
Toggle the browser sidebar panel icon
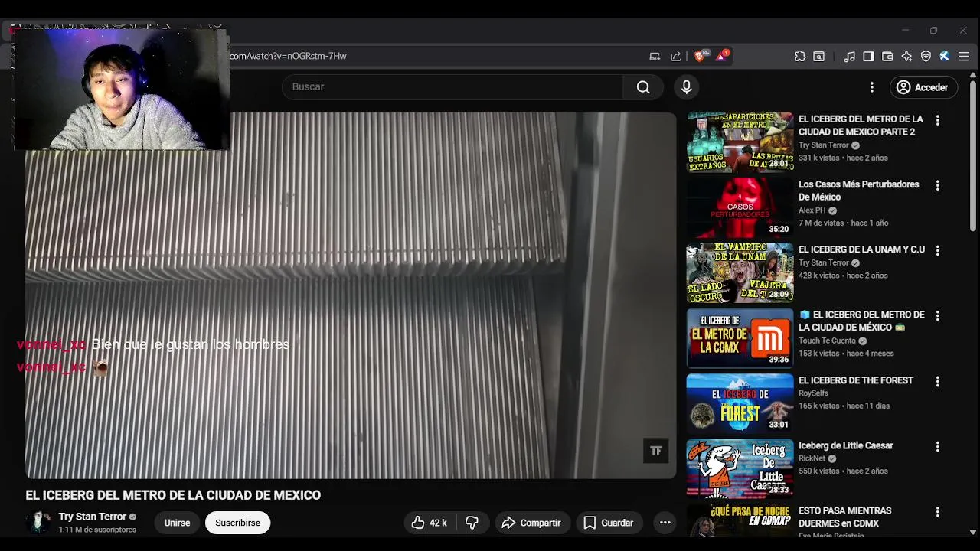[868, 56]
